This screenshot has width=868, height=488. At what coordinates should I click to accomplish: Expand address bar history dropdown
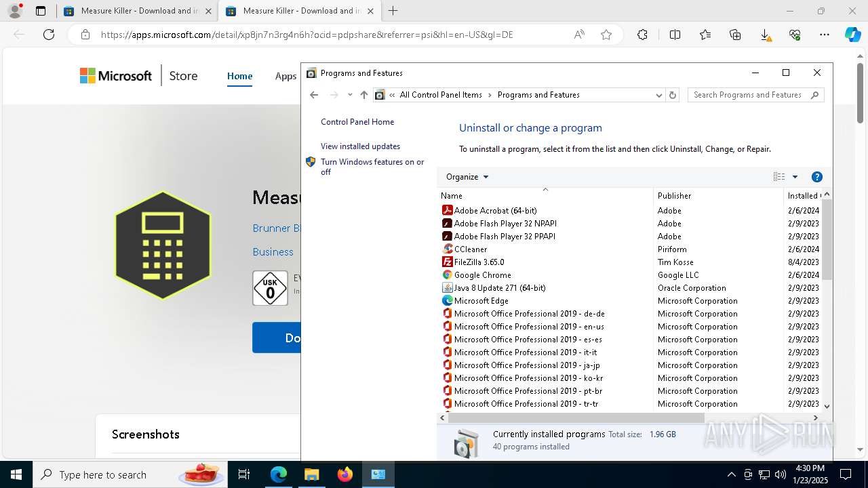coord(658,95)
